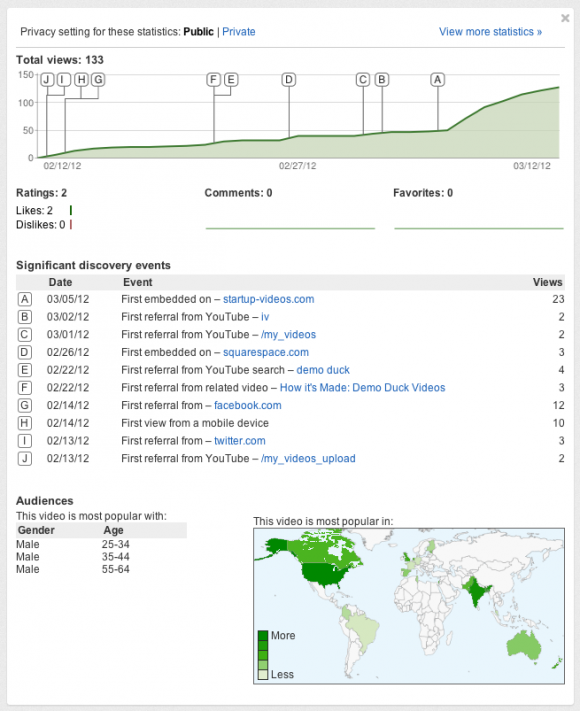Viewport: 580px width, 711px height.
Task: Click chart marker E on the views graph
Action: (x=231, y=80)
